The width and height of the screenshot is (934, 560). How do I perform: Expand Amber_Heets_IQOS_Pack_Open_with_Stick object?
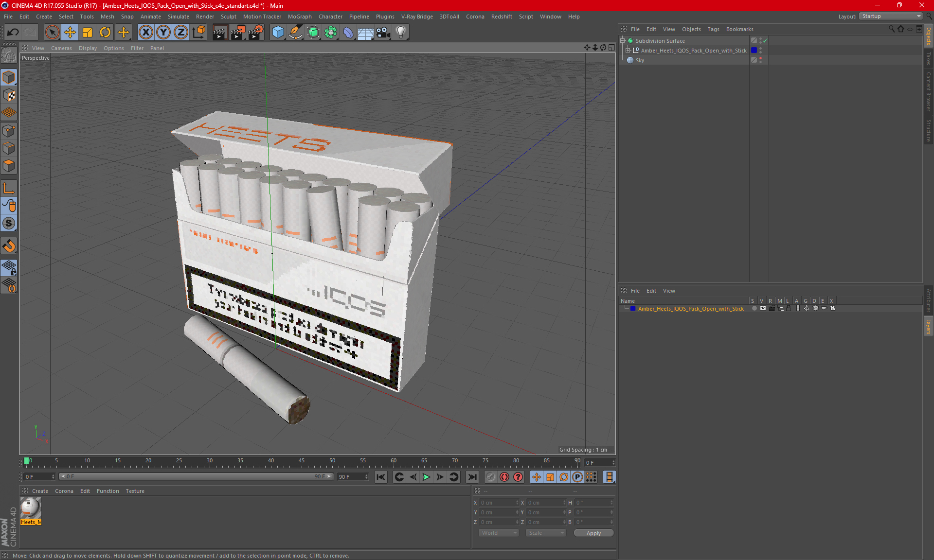(x=628, y=50)
